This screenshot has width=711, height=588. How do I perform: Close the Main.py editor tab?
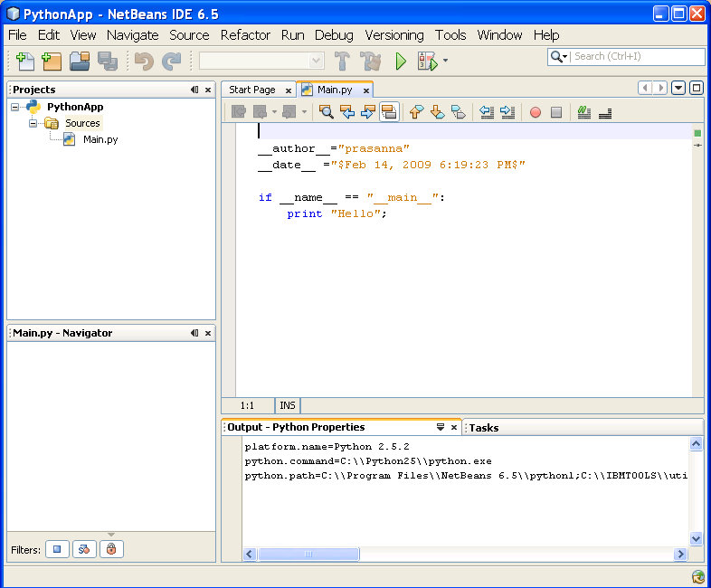pyautogui.click(x=366, y=90)
